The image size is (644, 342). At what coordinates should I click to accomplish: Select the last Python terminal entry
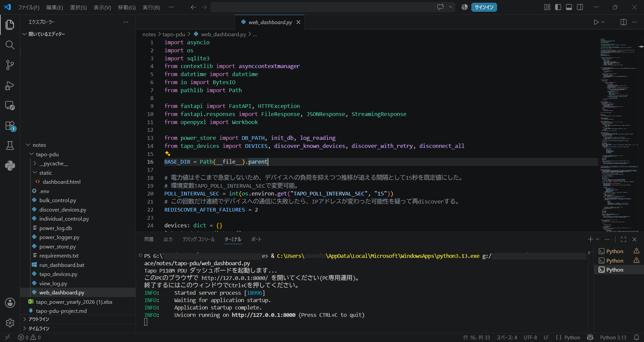[619, 270]
